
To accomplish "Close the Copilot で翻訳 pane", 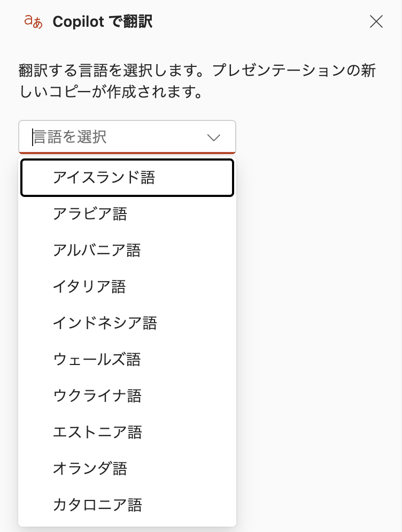I will [376, 21].
